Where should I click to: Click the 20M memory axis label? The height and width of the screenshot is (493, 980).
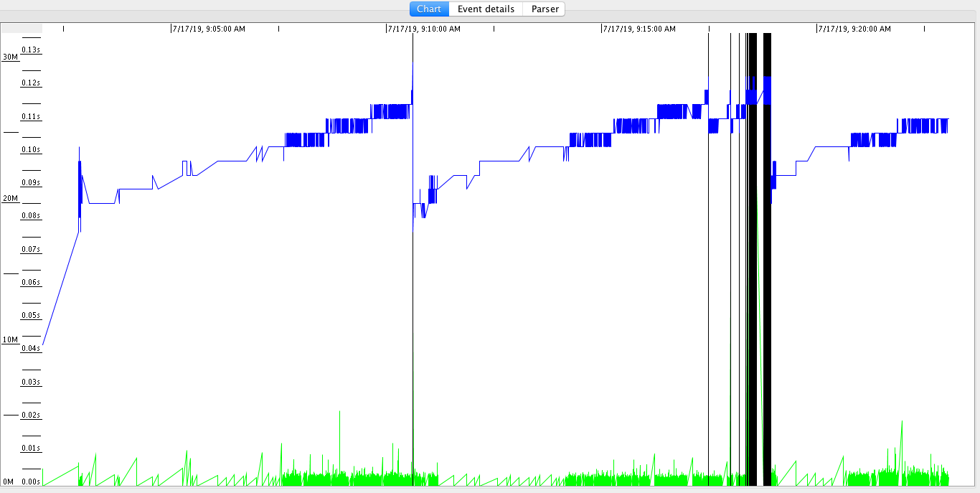coord(10,198)
